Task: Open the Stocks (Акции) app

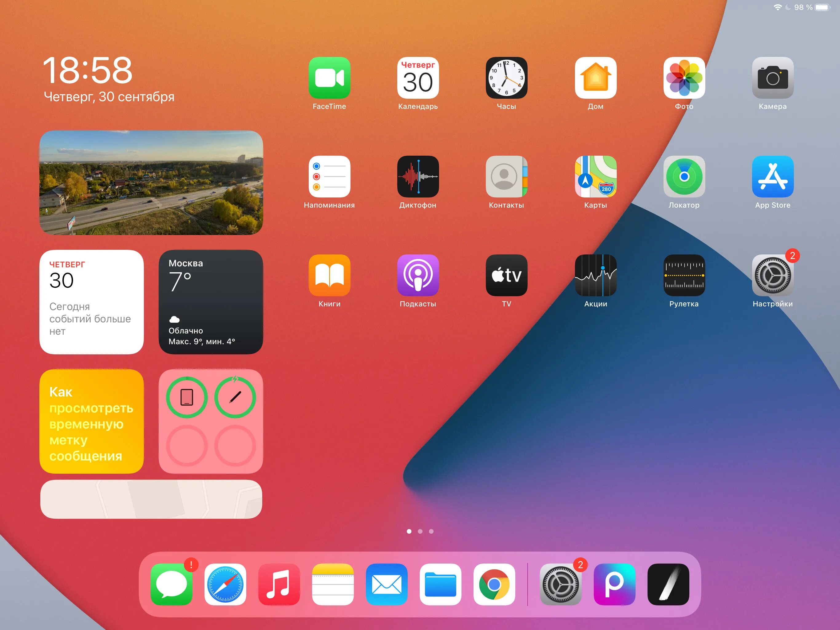Action: [596, 275]
